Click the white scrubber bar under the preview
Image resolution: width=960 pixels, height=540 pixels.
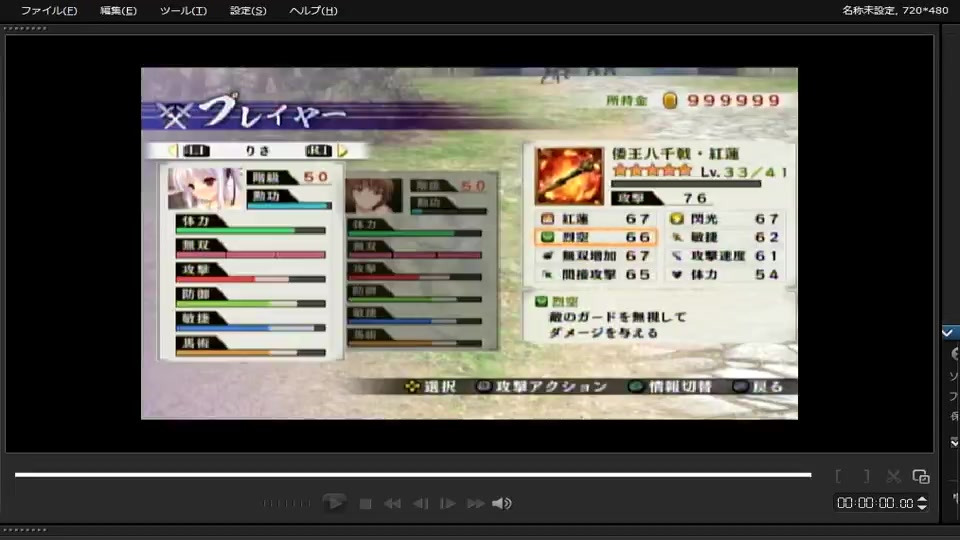413,474
